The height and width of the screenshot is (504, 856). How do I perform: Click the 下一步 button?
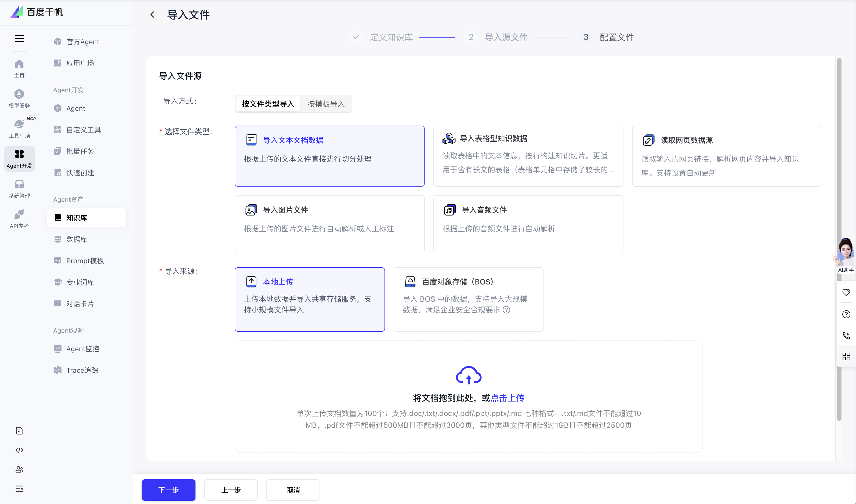pos(168,490)
